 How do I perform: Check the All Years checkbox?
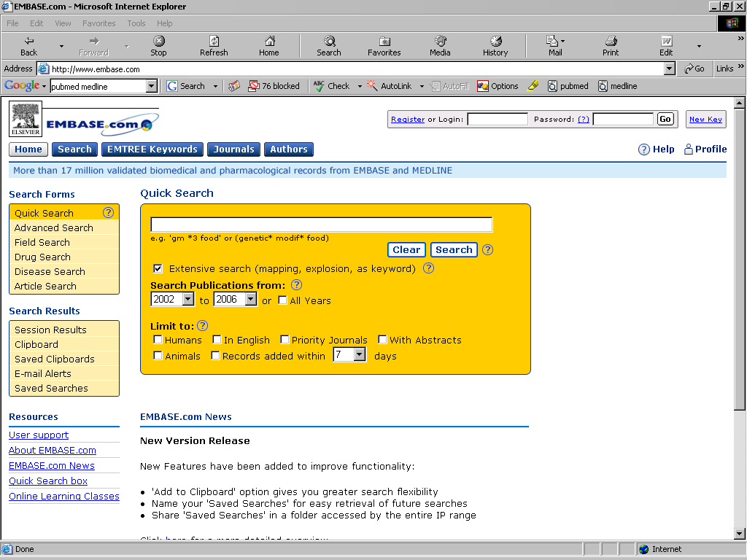coord(282,300)
